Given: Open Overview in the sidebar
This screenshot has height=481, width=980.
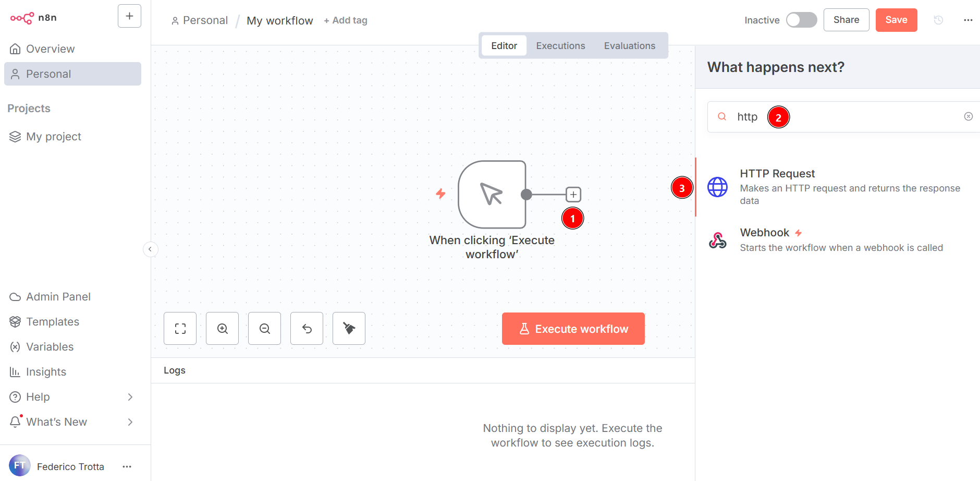Looking at the screenshot, I should [72, 49].
